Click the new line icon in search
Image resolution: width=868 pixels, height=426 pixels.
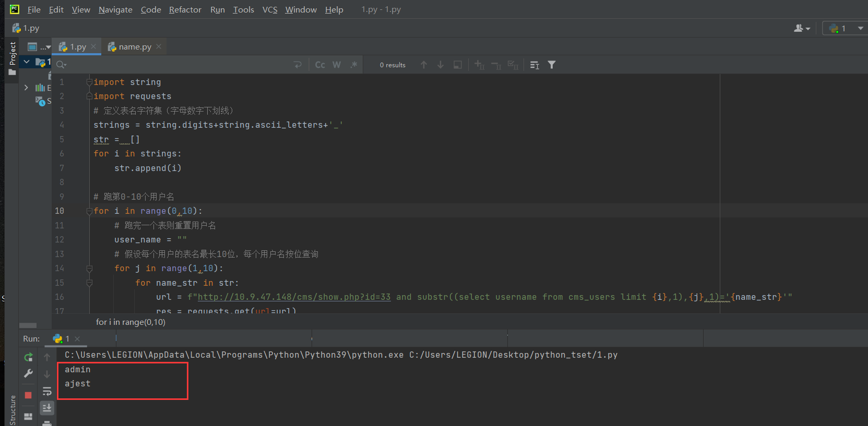click(298, 65)
